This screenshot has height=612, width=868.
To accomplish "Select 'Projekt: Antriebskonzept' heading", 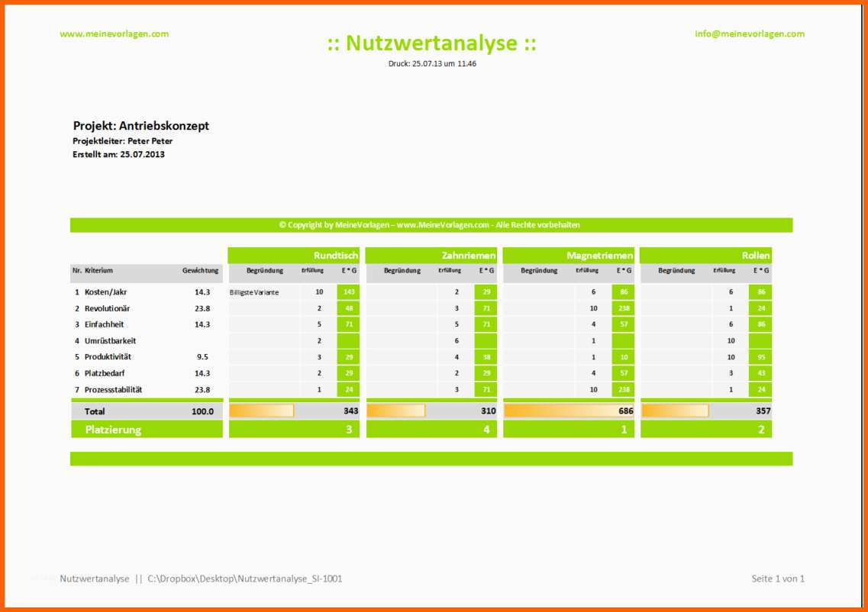I will pos(141,126).
